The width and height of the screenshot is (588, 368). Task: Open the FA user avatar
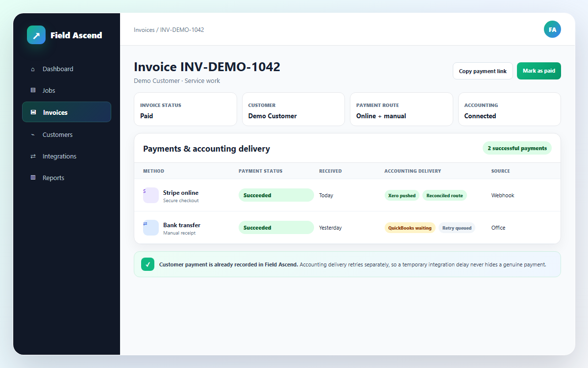pos(552,29)
